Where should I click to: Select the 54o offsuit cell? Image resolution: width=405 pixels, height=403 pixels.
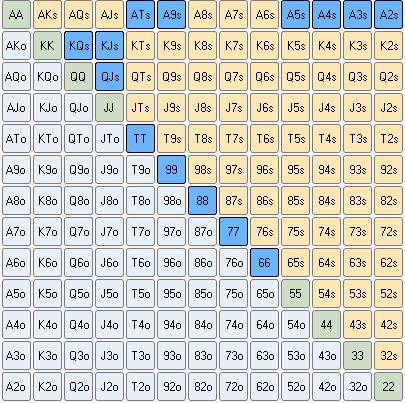click(x=295, y=324)
